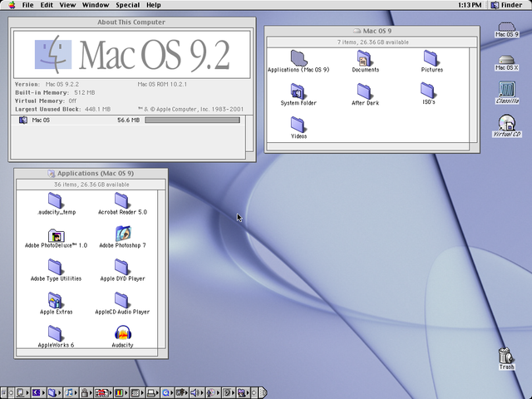Screen dimensions: 532x399
Task: Open the Window menu
Action: pos(96,5)
